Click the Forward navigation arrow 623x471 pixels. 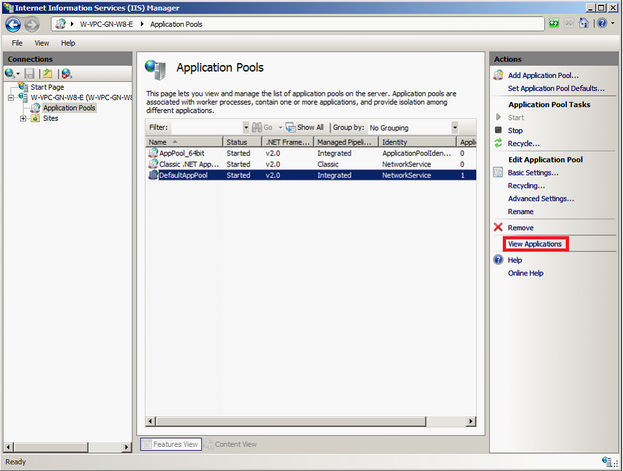click(32, 25)
